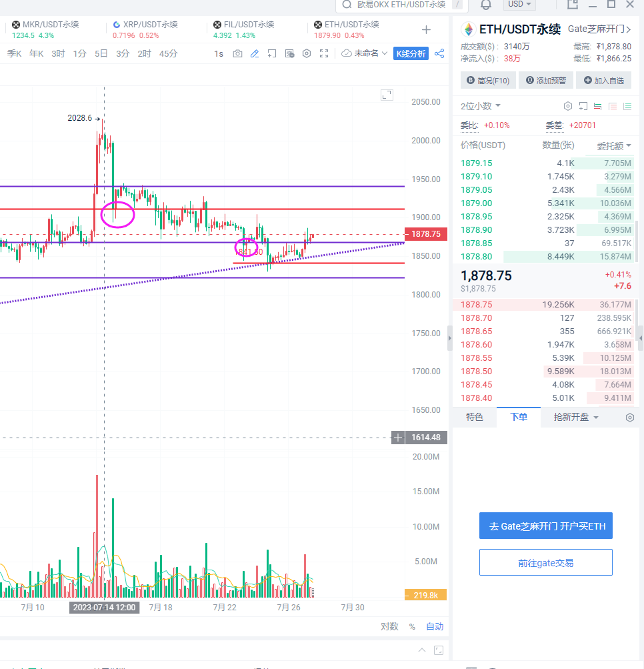Click 加入自选 to add to watchlist
644x669 pixels.
pos(603,81)
